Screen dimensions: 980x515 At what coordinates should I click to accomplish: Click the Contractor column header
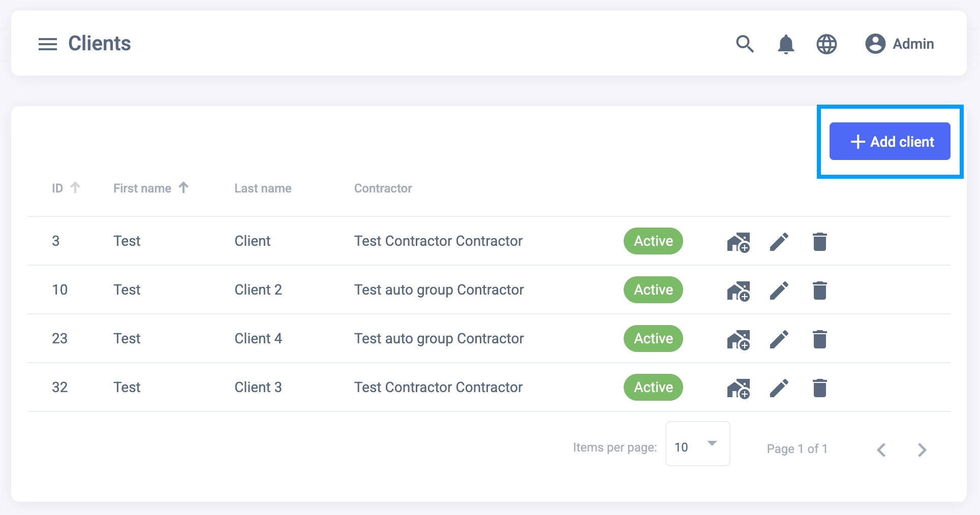(x=383, y=188)
